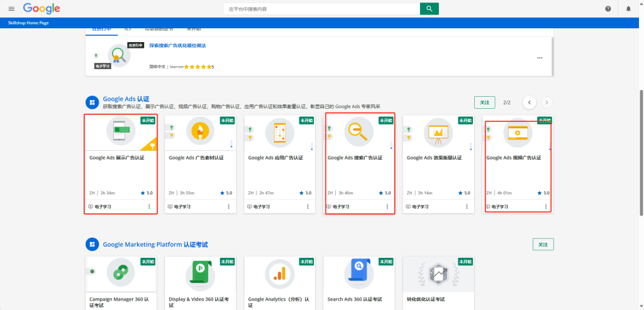Open kebab menu on 视频广告认证 card
644x310 pixels.
click(546, 206)
